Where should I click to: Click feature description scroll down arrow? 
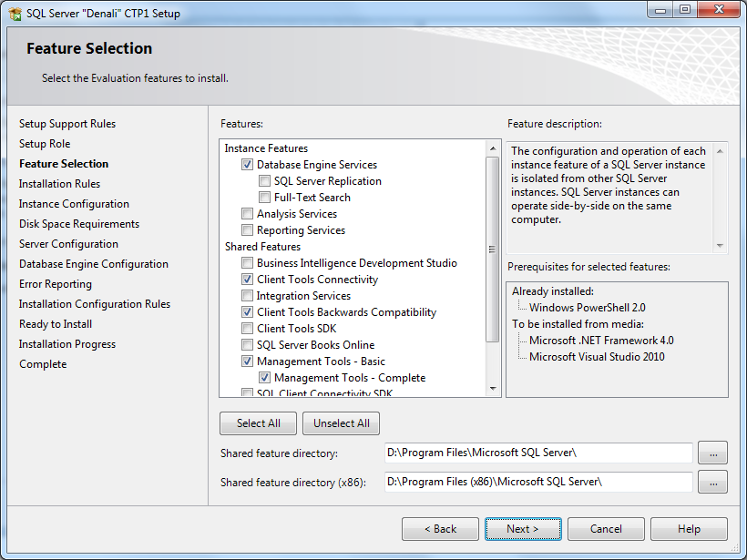point(720,246)
